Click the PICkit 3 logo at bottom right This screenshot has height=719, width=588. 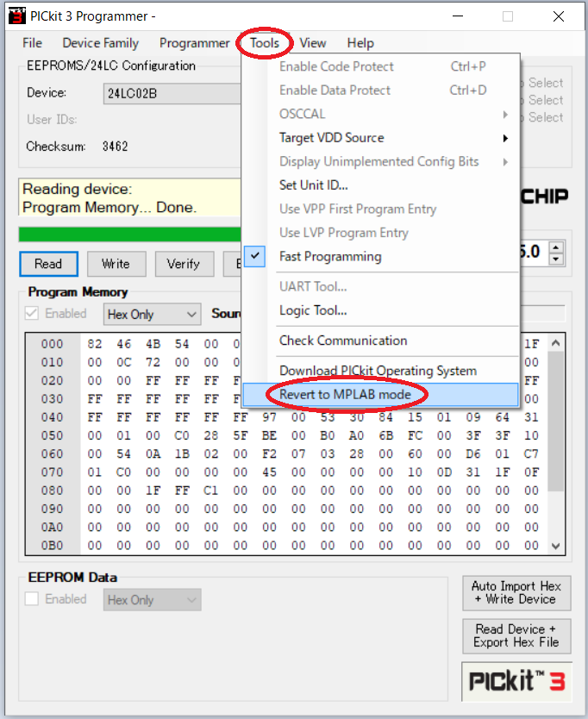point(516,681)
